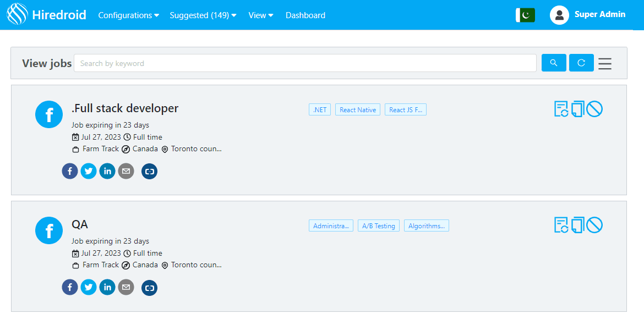Open the Super Admin profile menu

click(588, 15)
